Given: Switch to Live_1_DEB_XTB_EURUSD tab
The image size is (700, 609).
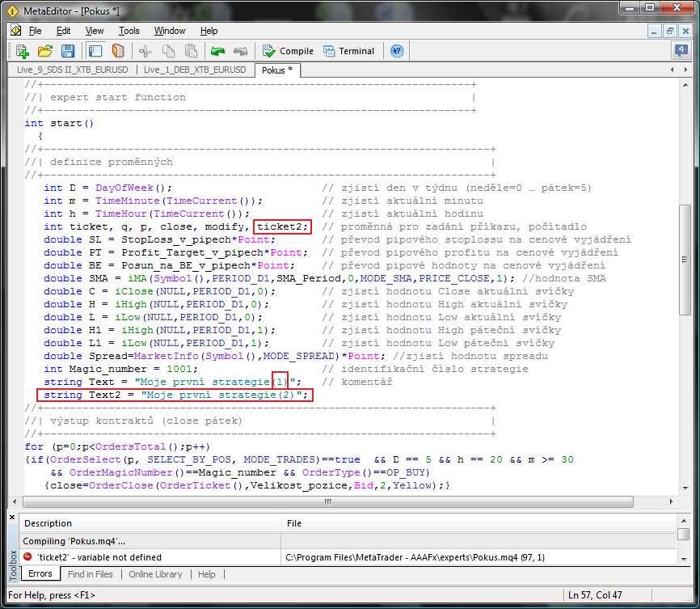Looking at the screenshot, I should point(195,70).
